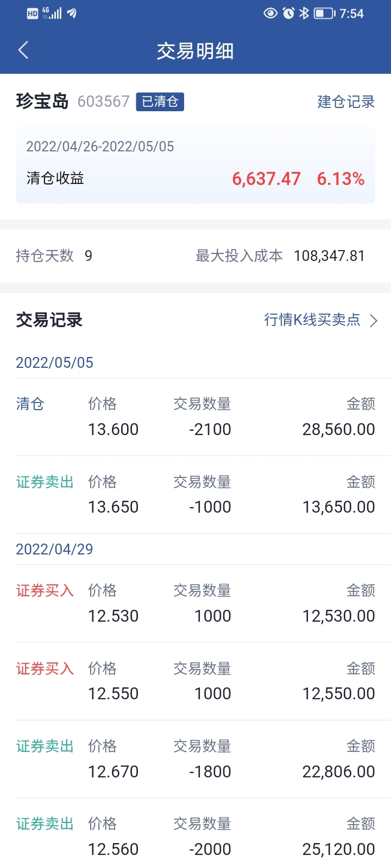Select the 证券卖出 record at 12.670
The height and width of the screenshot is (868, 391).
click(x=195, y=759)
